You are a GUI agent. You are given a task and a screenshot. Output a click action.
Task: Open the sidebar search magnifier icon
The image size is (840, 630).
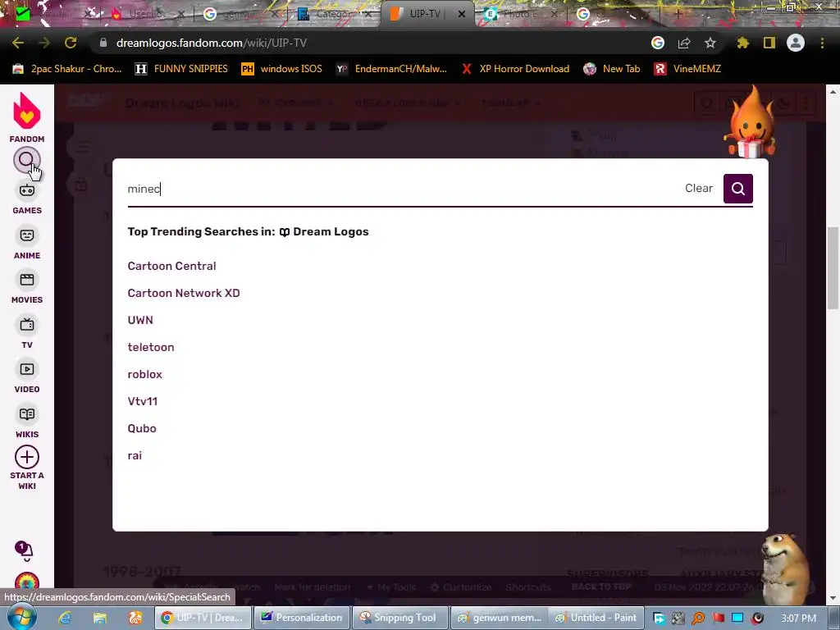coord(26,160)
